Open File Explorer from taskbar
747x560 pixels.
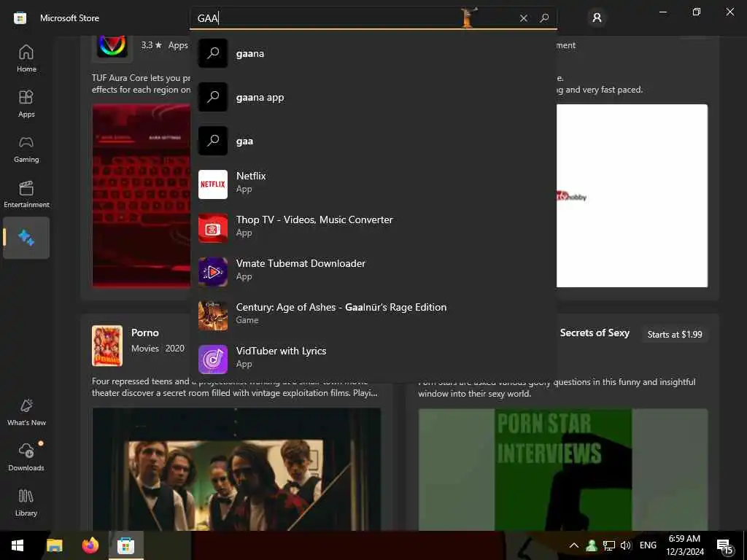pos(54,545)
